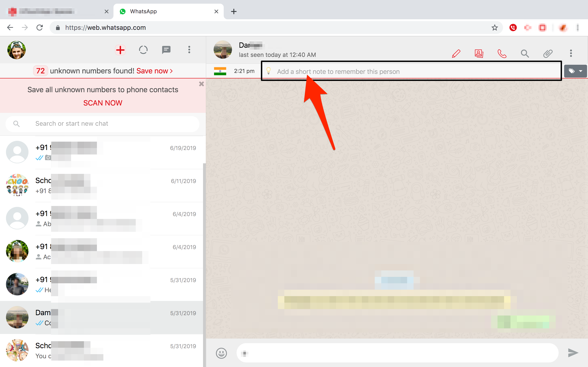Attach a file using the paperclip icon
The image size is (588, 367).
(548, 53)
